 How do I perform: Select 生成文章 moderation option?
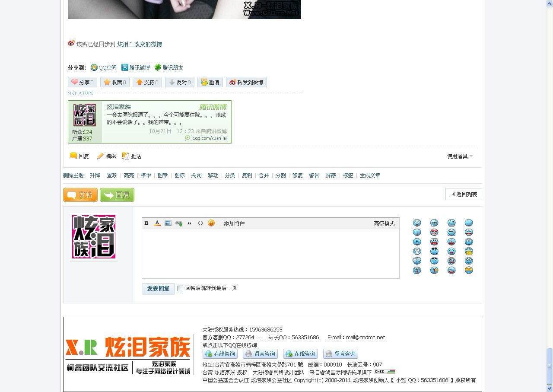click(370, 175)
